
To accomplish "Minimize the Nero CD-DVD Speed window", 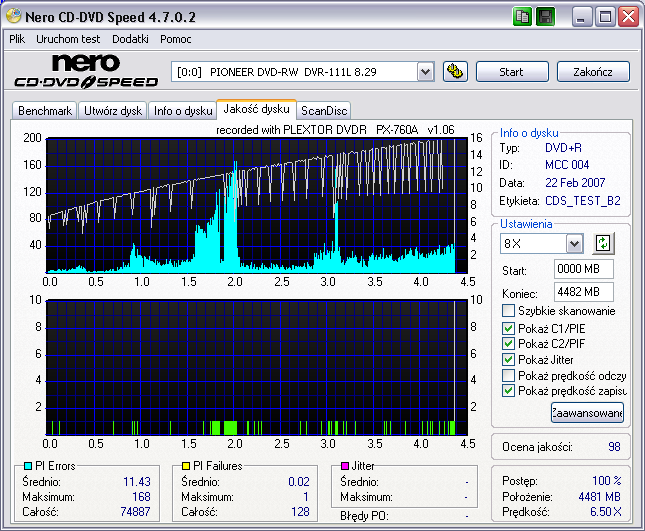I will coord(582,17).
